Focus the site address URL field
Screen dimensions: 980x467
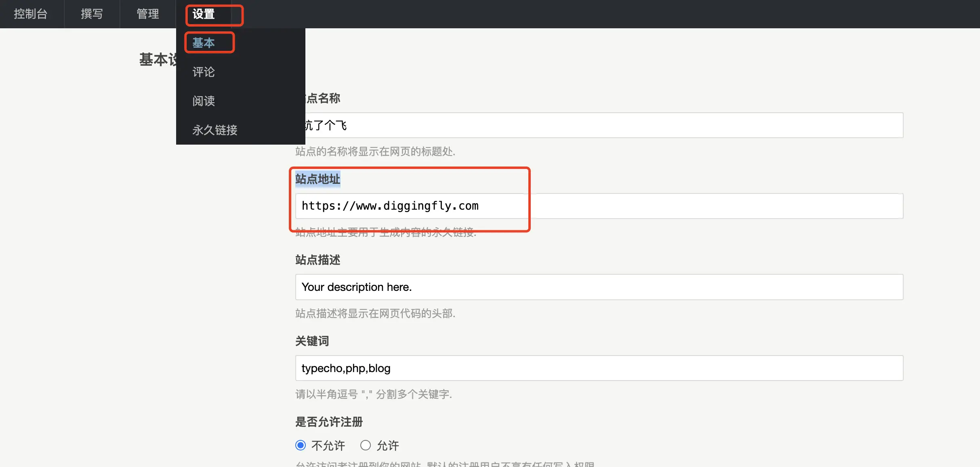coord(598,206)
